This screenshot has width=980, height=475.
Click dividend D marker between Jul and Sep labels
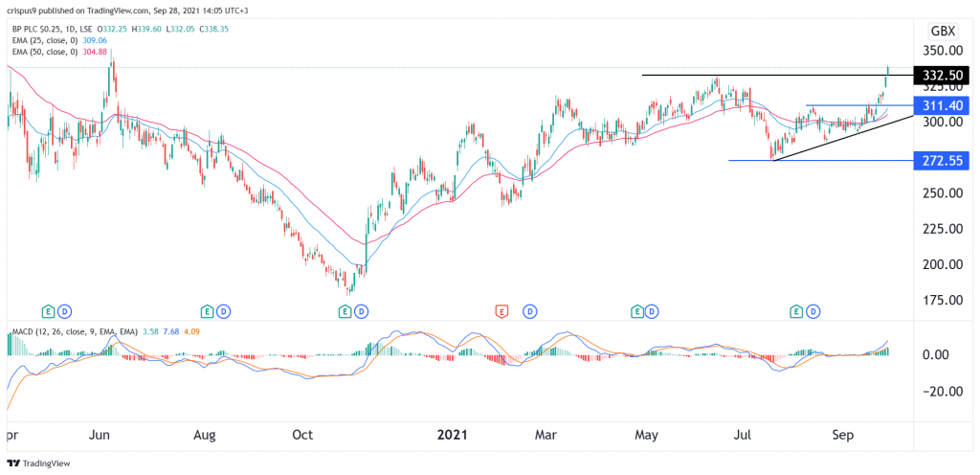813,310
